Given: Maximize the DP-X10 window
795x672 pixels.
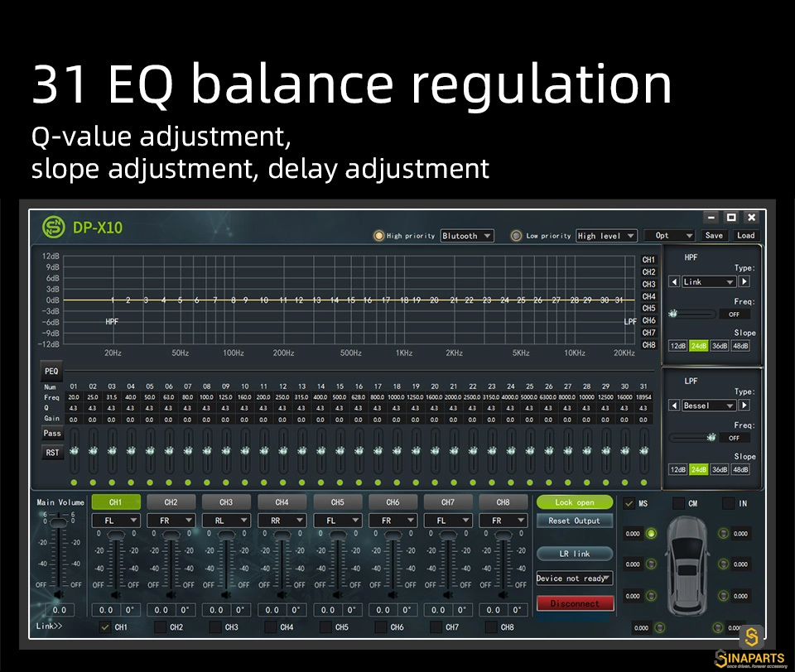Looking at the screenshot, I should click(731, 218).
